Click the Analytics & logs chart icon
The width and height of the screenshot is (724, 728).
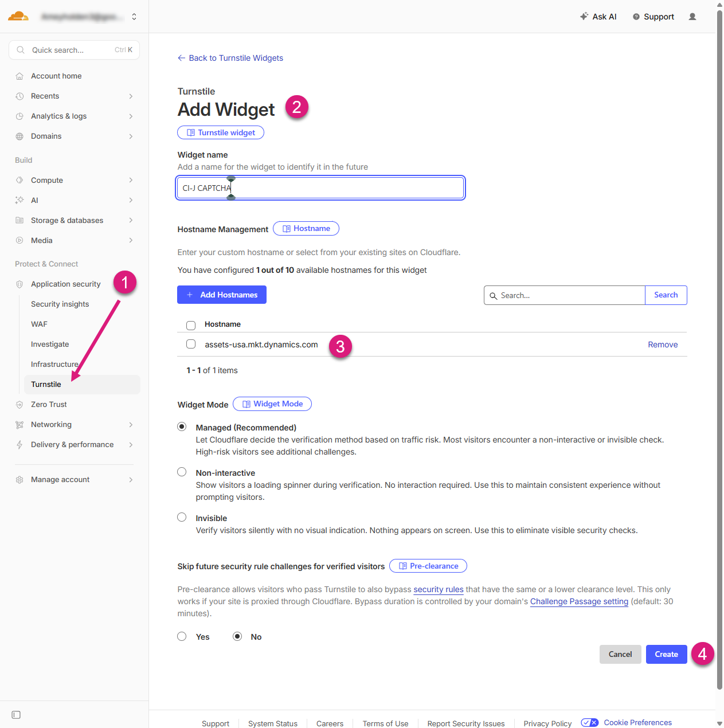[19, 116]
